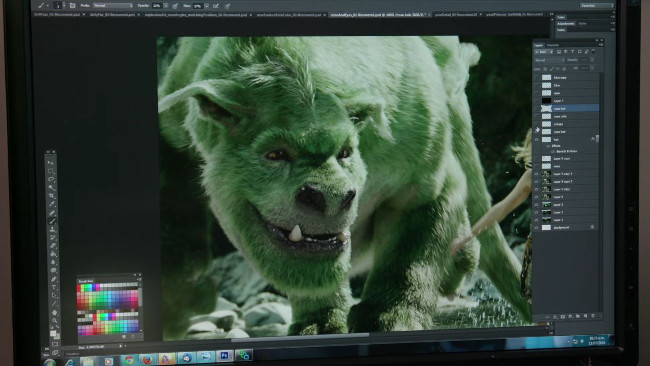Toggle Effects visibility under hair layer
Image resolution: width=650 pixels, height=366 pixels.
coord(548,146)
